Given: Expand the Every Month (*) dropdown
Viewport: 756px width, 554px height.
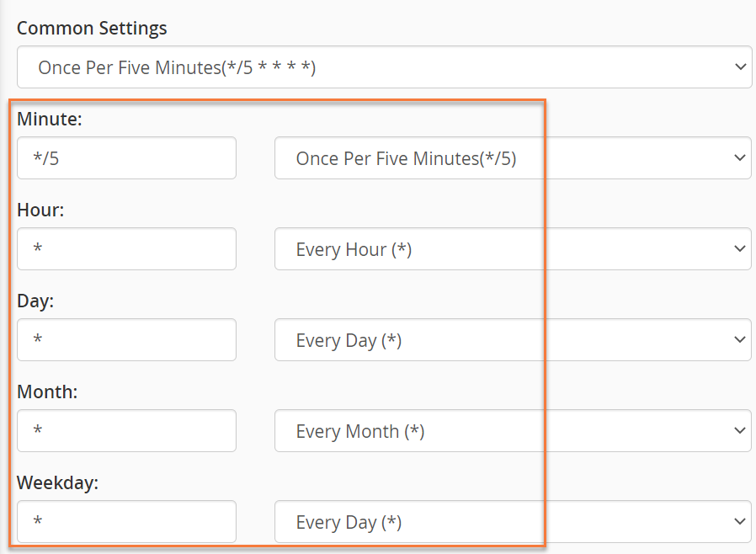Looking at the screenshot, I should (x=512, y=431).
